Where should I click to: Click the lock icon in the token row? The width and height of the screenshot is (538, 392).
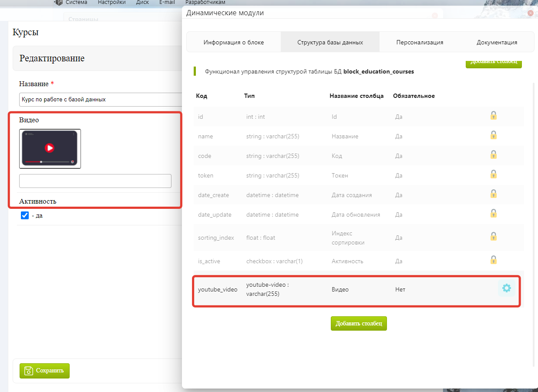click(x=493, y=174)
